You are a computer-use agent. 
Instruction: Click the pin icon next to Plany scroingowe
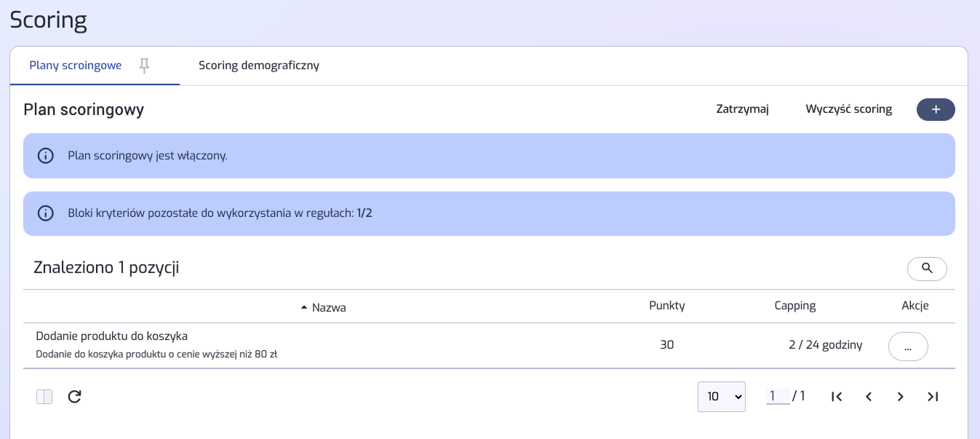point(145,66)
